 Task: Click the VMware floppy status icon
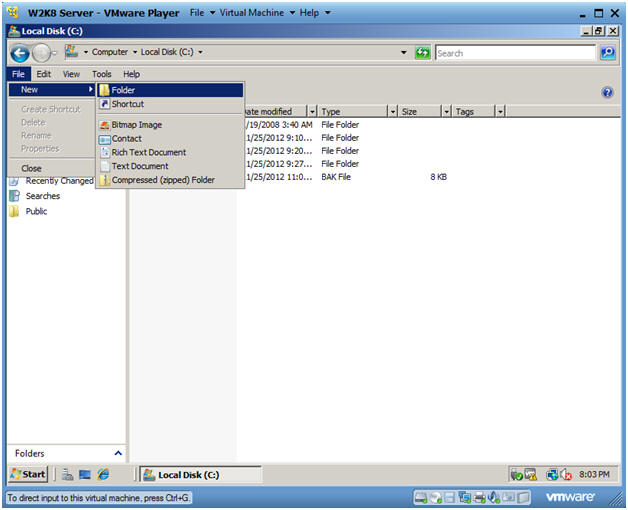449,498
